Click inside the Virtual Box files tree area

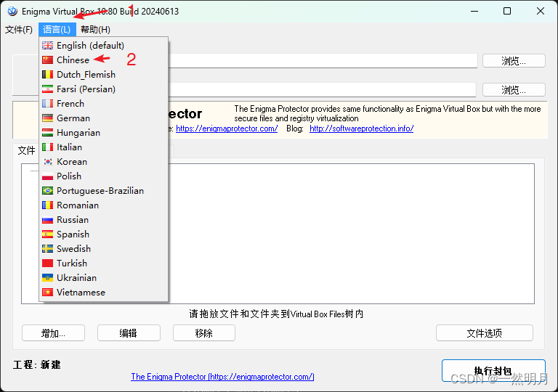pos(350,234)
